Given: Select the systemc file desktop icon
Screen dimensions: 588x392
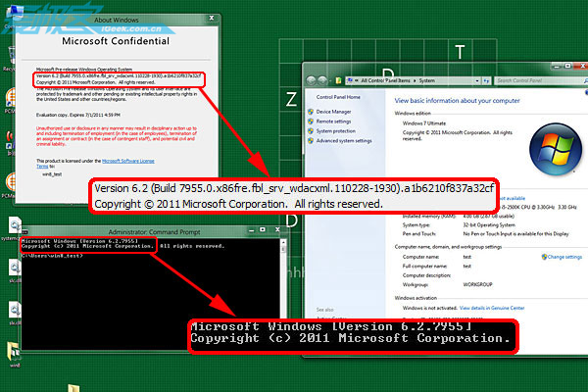Looking at the screenshot, I should 14,228.
